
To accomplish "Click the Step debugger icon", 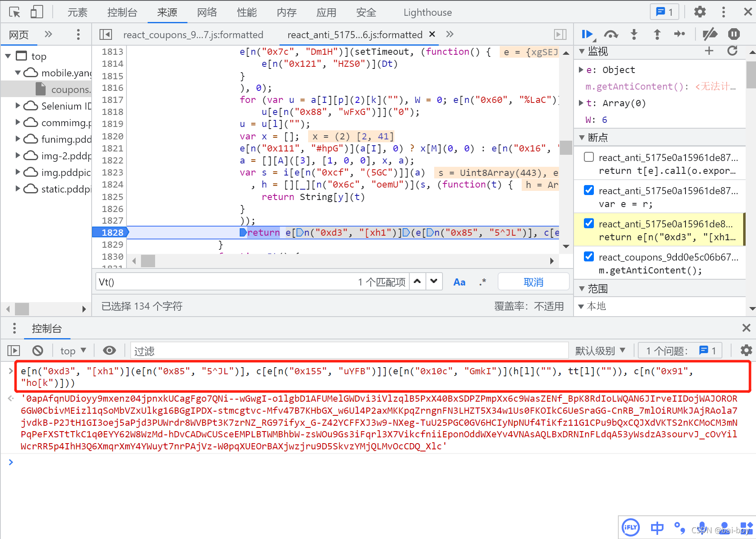I will point(680,34).
